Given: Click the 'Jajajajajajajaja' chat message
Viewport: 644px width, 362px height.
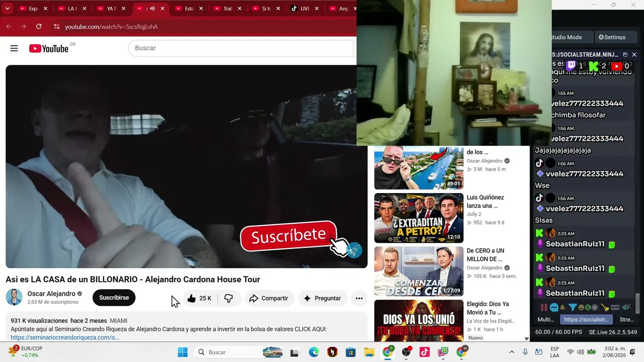Looking at the screenshot, I should pos(562,150).
